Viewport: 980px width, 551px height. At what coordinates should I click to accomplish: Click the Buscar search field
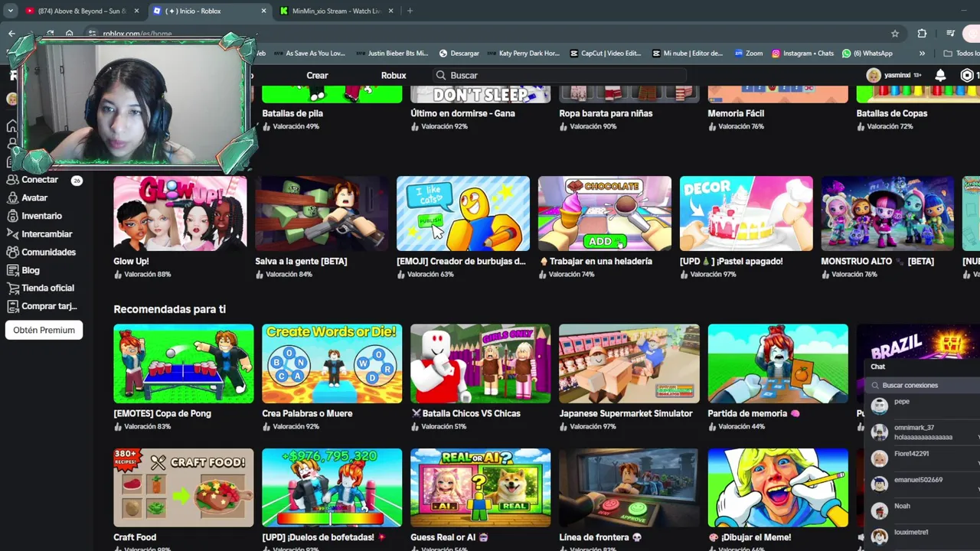pos(559,75)
